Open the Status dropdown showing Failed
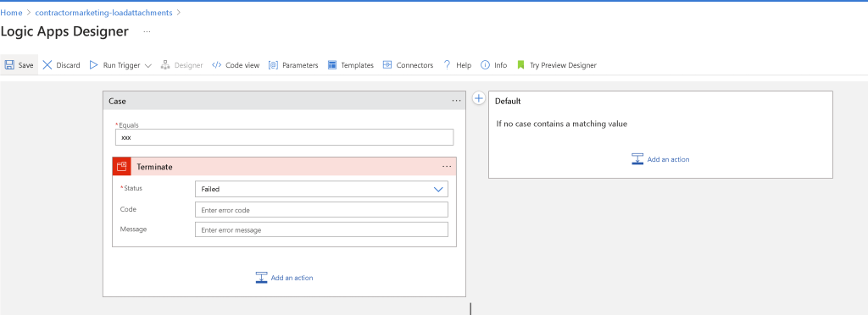 (321, 189)
